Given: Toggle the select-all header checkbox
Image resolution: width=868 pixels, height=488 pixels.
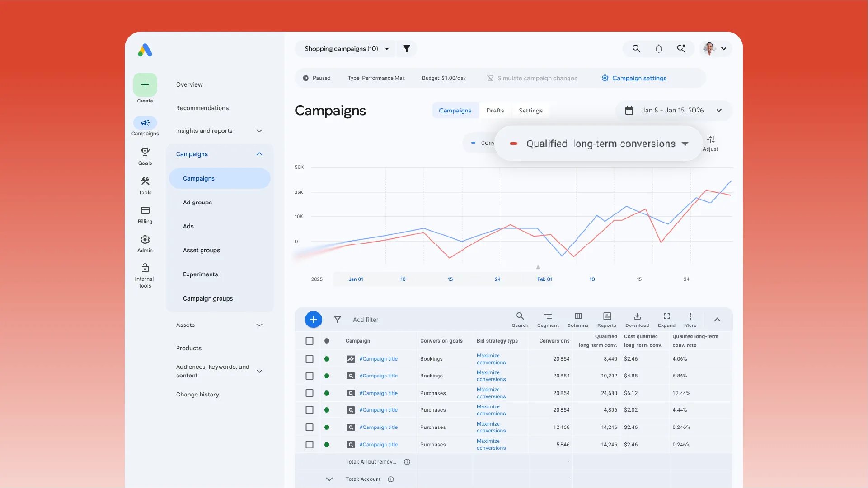Looking at the screenshot, I should click(310, 341).
